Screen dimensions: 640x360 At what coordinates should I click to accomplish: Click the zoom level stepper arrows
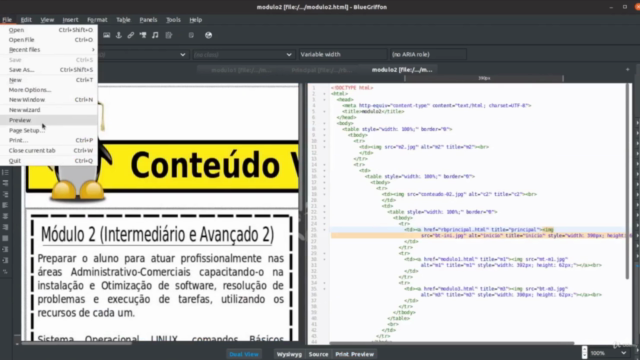(584, 353)
